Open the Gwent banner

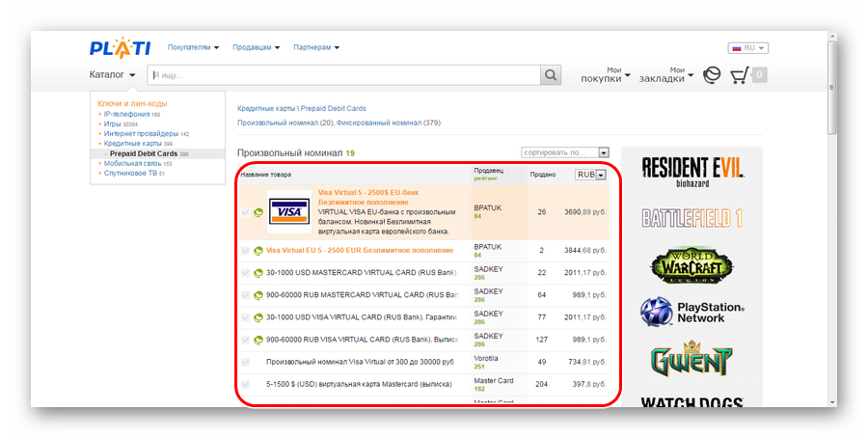point(692,359)
